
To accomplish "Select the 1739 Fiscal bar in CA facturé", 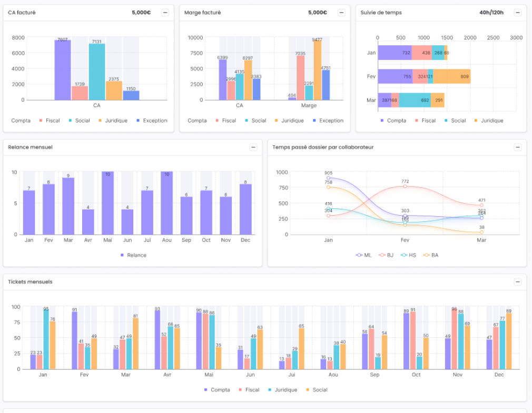I will tap(80, 93).
